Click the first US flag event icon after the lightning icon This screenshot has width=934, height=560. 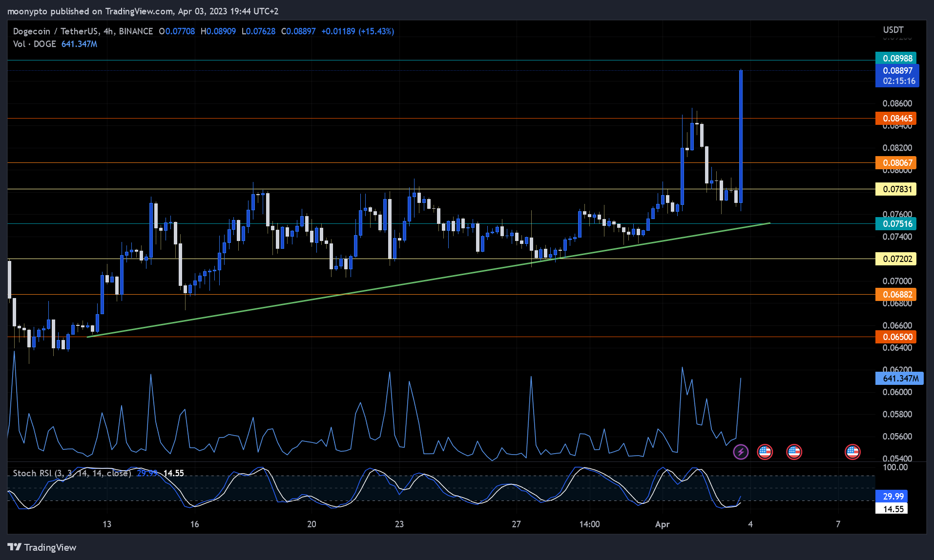pos(765,452)
